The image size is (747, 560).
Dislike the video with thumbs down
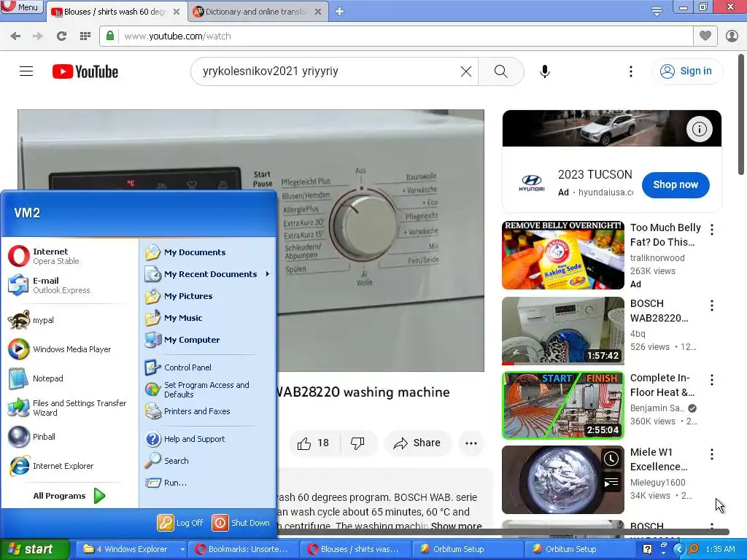click(x=358, y=443)
